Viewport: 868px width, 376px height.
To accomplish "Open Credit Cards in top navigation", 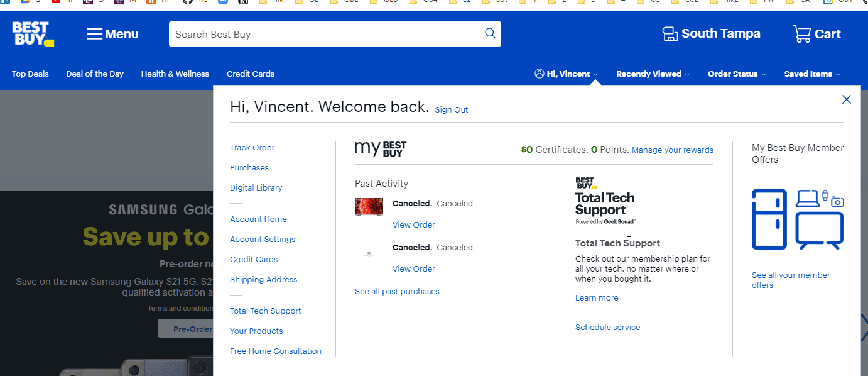I will point(251,74).
